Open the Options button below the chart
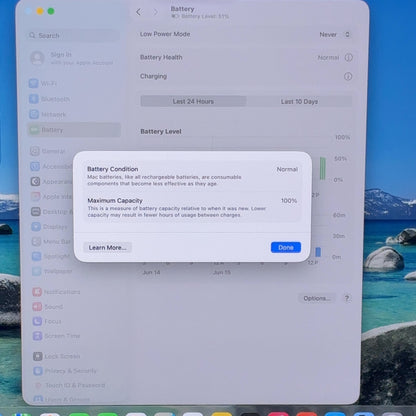The image size is (416, 416). [317, 298]
